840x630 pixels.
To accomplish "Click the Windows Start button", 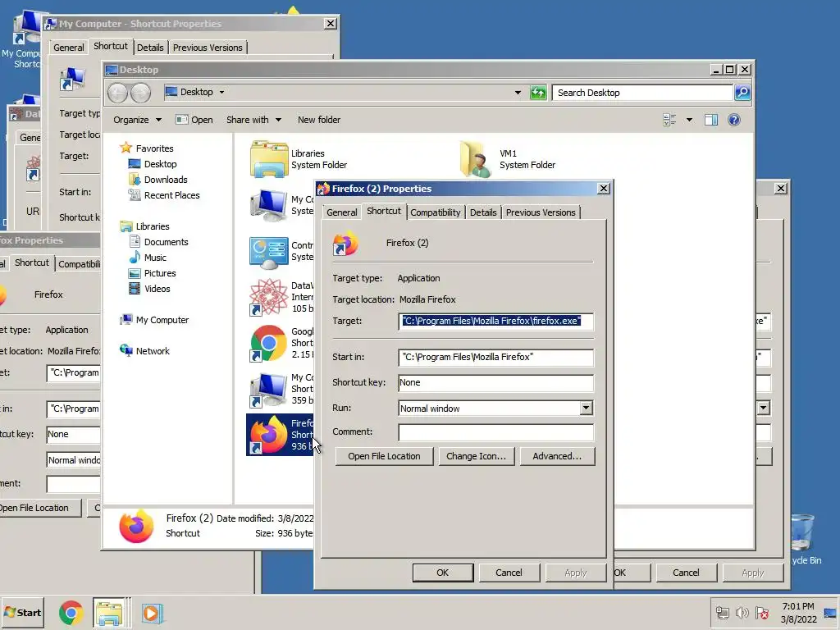I will point(22,612).
